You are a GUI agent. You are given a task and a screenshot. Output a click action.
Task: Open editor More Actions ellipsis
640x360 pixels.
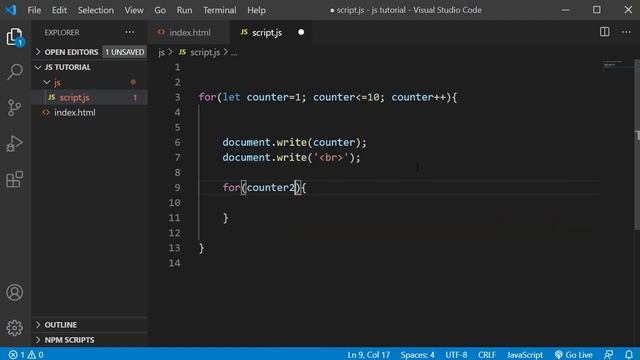coord(626,32)
